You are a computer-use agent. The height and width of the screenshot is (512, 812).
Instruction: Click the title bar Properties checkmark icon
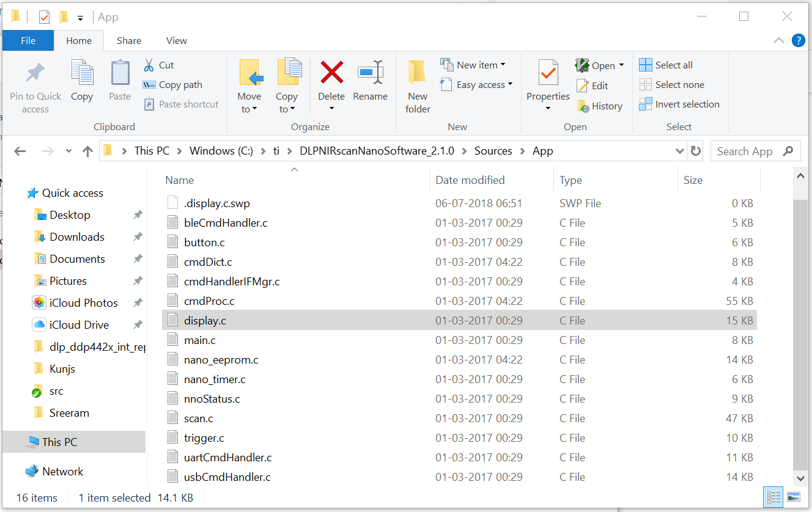click(x=44, y=16)
